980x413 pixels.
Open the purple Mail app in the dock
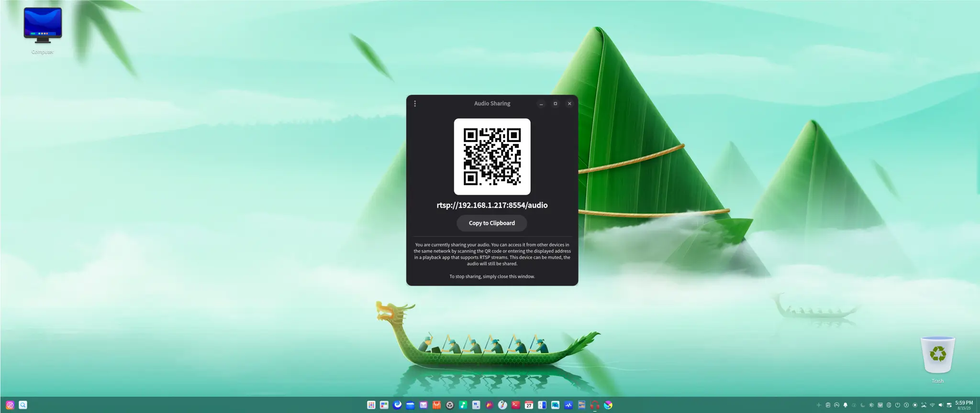(423, 405)
